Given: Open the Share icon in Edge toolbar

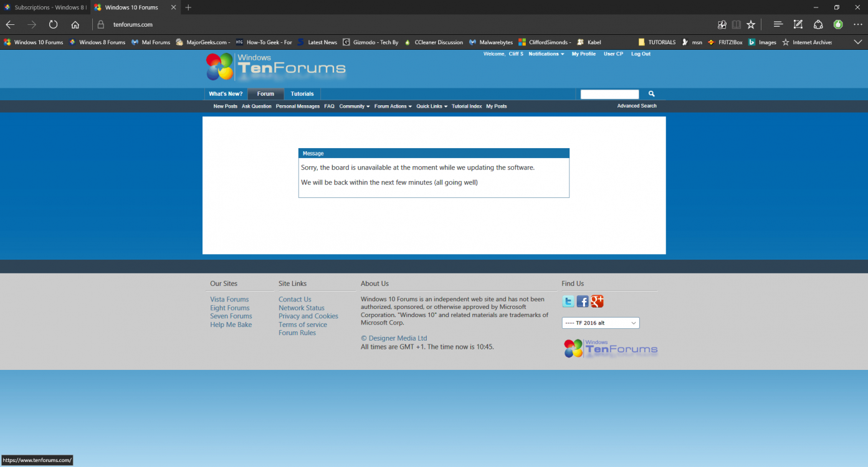Looking at the screenshot, I should coord(818,25).
